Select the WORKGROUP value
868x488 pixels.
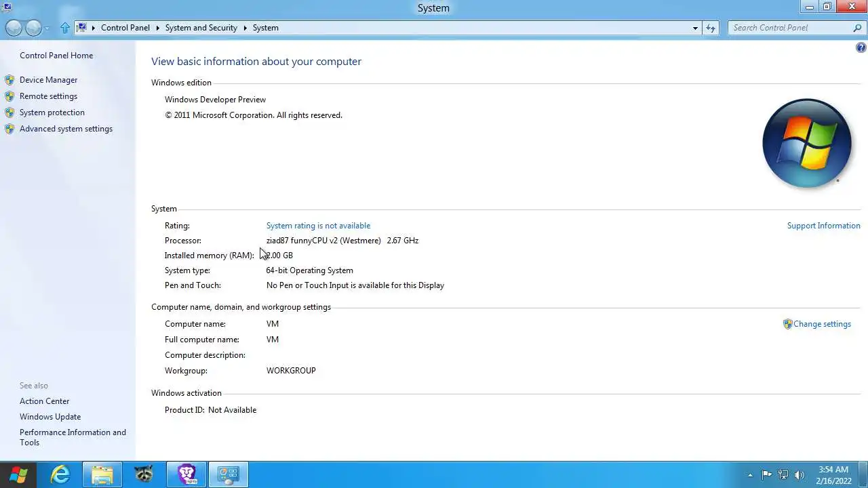pyautogui.click(x=291, y=371)
